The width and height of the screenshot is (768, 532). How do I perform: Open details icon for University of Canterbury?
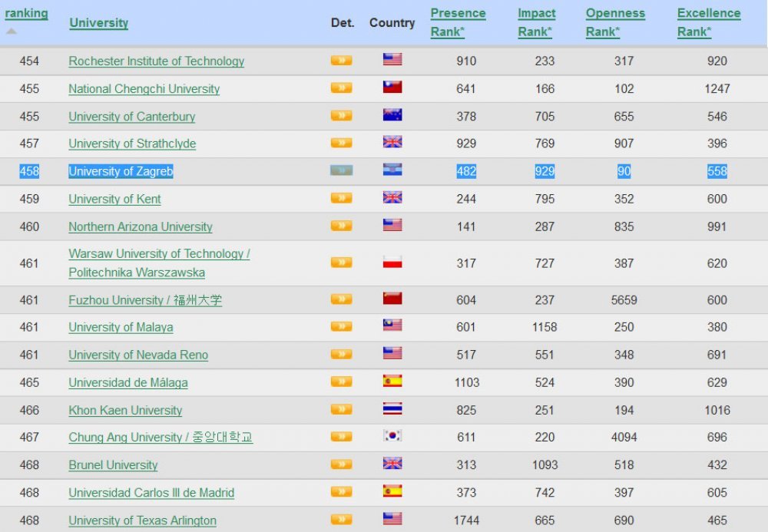tap(342, 116)
